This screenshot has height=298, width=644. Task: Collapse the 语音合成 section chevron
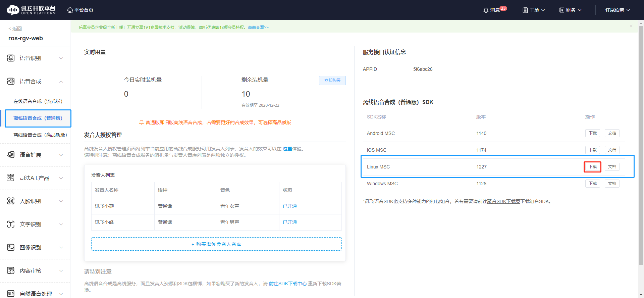pos(61,82)
